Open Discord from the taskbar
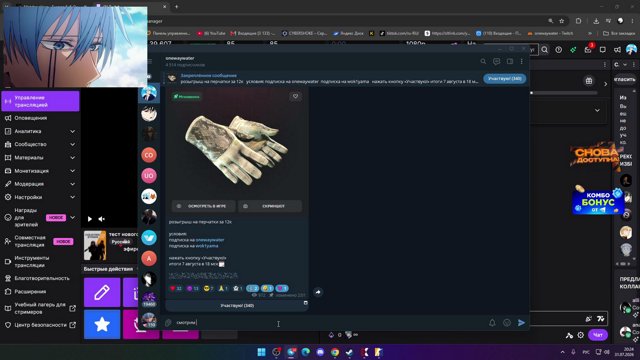Viewport: 640px width, 360px height. coord(320,352)
